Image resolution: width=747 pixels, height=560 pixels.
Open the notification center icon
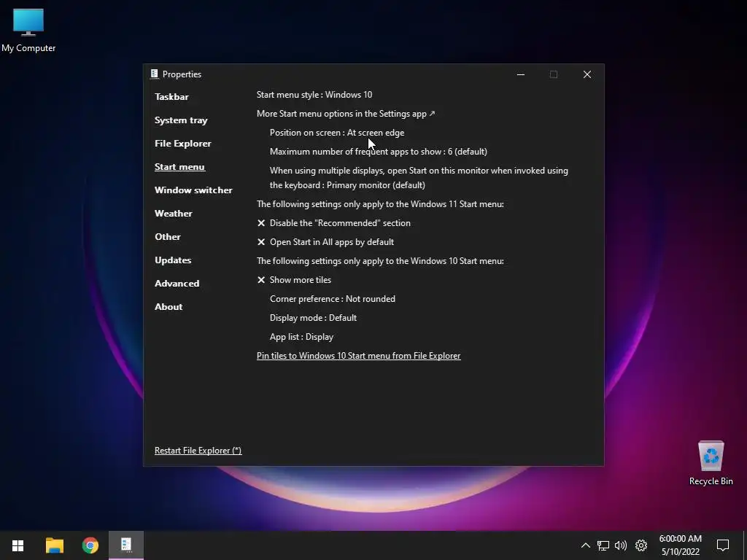(x=723, y=545)
